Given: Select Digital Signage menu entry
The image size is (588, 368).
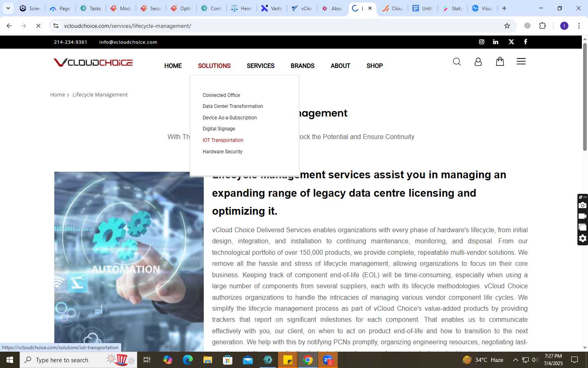Looking at the screenshot, I should tap(219, 129).
